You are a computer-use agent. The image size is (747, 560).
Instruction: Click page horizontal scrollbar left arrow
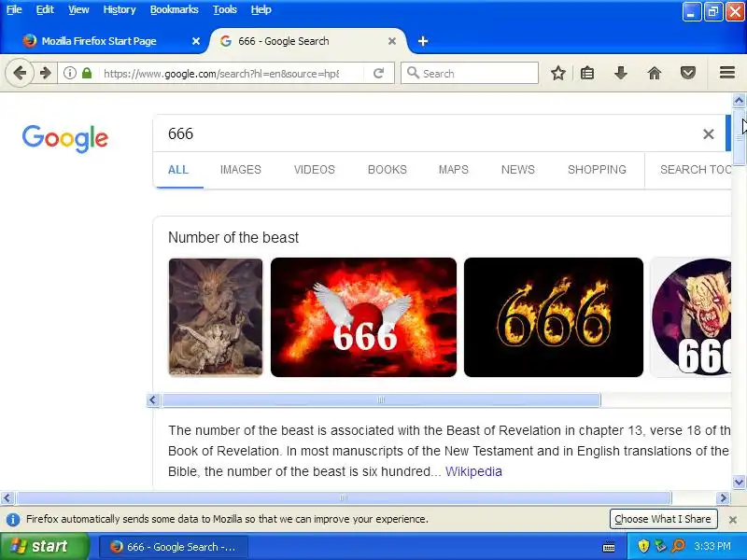(7, 498)
